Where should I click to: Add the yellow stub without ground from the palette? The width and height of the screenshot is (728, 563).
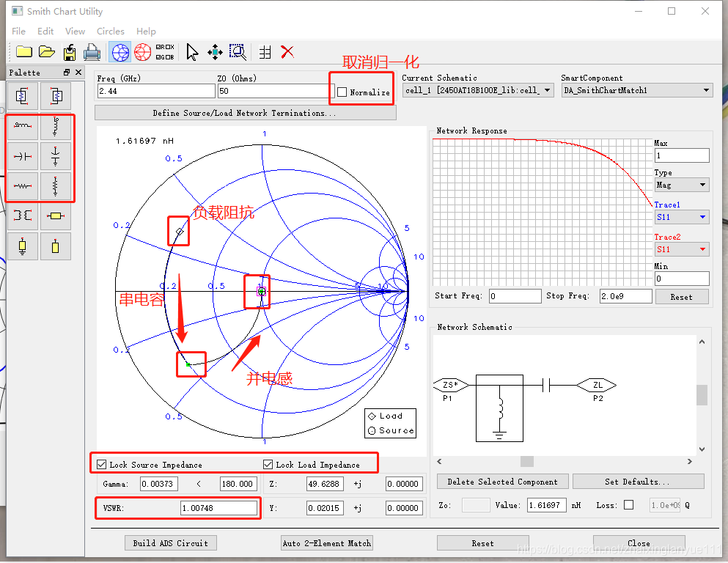[56, 246]
